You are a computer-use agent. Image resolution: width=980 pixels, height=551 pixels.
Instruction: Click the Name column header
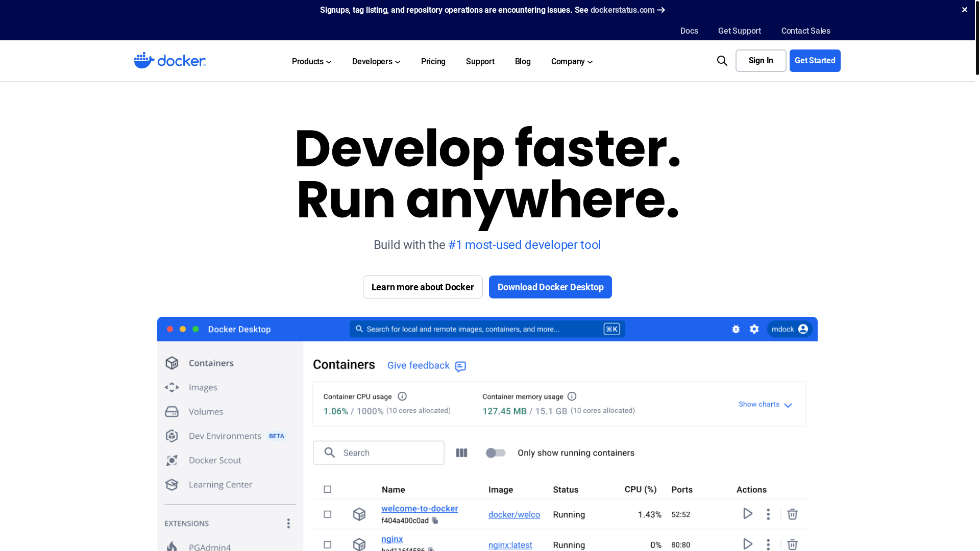pos(393,490)
